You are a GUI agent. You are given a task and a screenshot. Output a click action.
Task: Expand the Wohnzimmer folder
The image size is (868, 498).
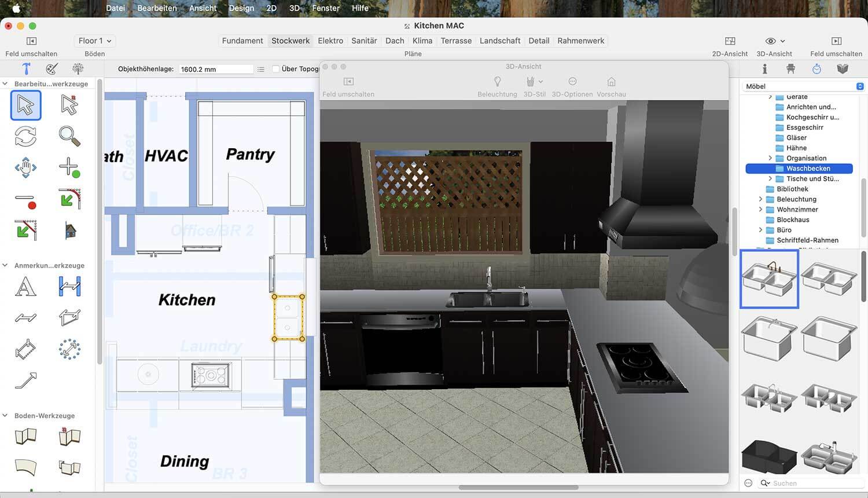pyautogui.click(x=760, y=210)
